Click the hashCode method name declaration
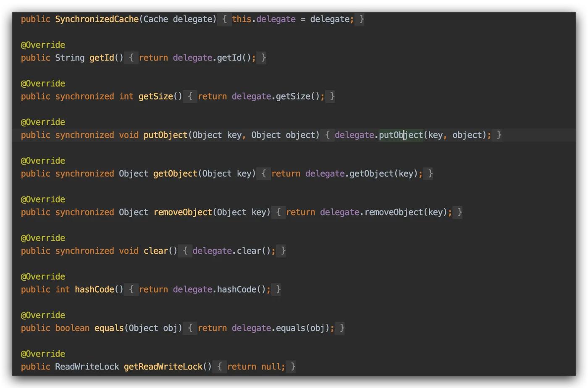The width and height of the screenshot is (588, 388). coord(94,290)
